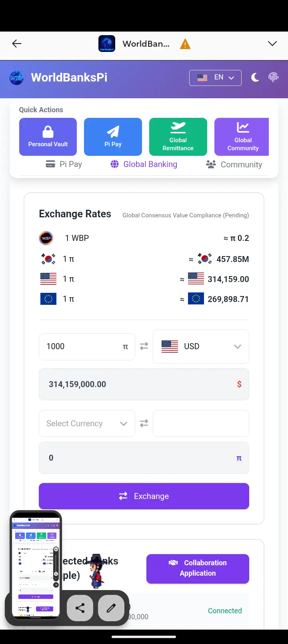Click the Pi amount input field

(x=82, y=346)
